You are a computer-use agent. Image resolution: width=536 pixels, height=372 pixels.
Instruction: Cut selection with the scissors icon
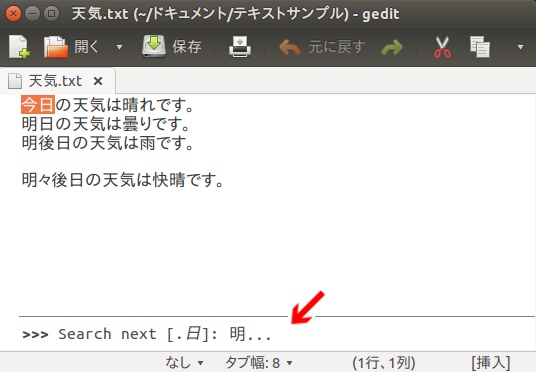click(x=442, y=47)
